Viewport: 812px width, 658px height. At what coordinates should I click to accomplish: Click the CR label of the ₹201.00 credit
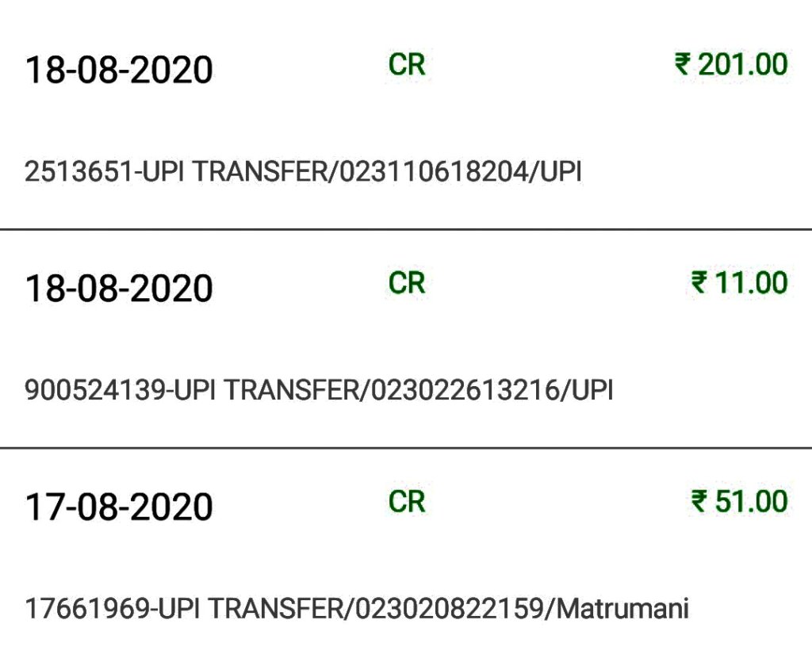pyautogui.click(x=407, y=64)
